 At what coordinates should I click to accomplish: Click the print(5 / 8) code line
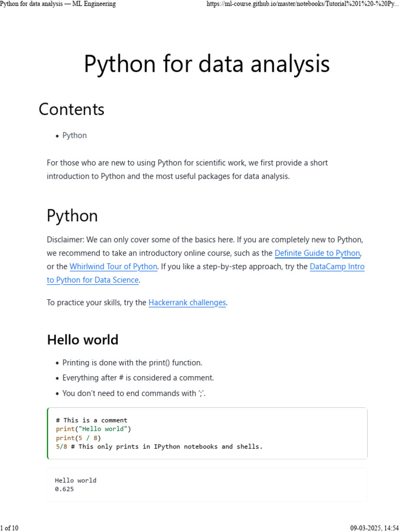click(x=78, y=438)
